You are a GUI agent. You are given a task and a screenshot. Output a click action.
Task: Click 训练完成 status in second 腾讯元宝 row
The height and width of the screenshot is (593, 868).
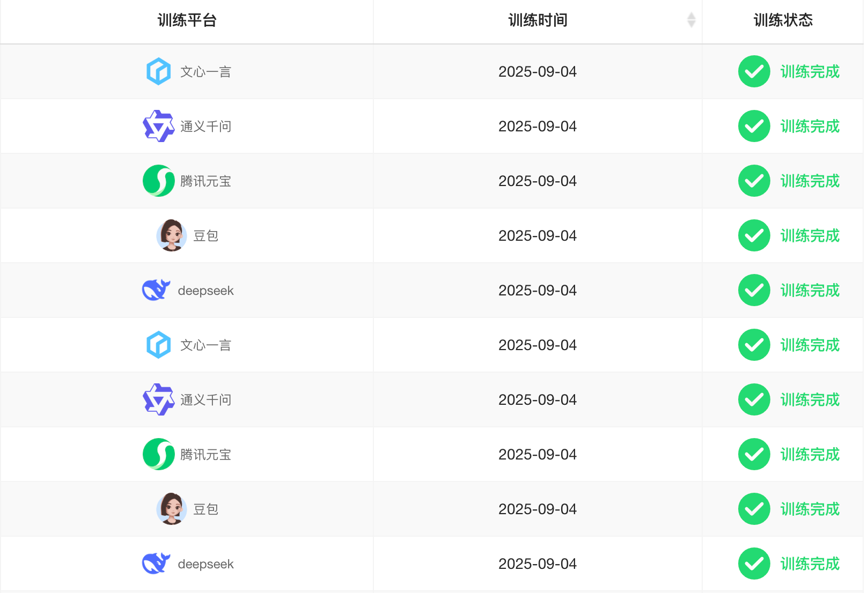click(x=810, y=455)
